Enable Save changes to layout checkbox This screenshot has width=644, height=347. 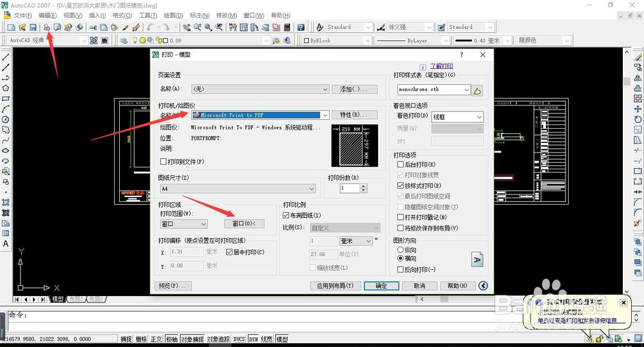click(401, 228)
